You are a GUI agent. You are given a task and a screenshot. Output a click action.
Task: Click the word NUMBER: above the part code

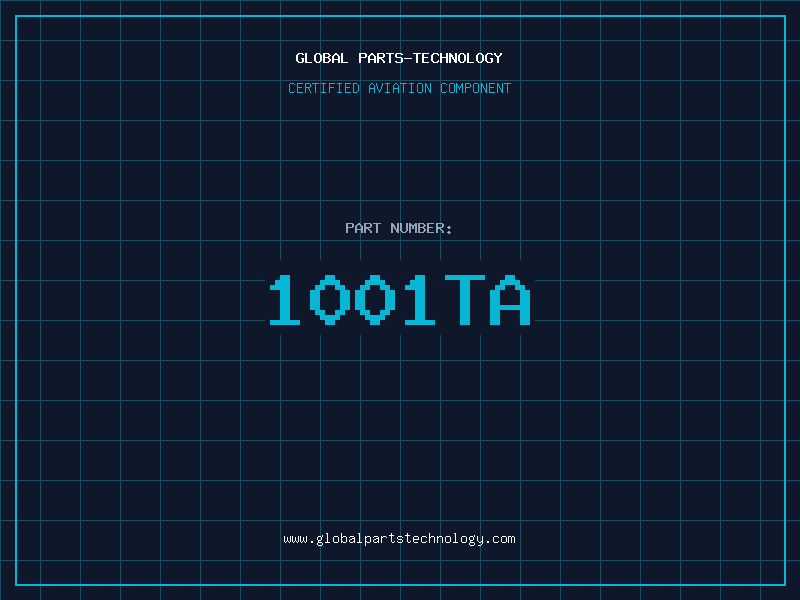pos(421,228)
